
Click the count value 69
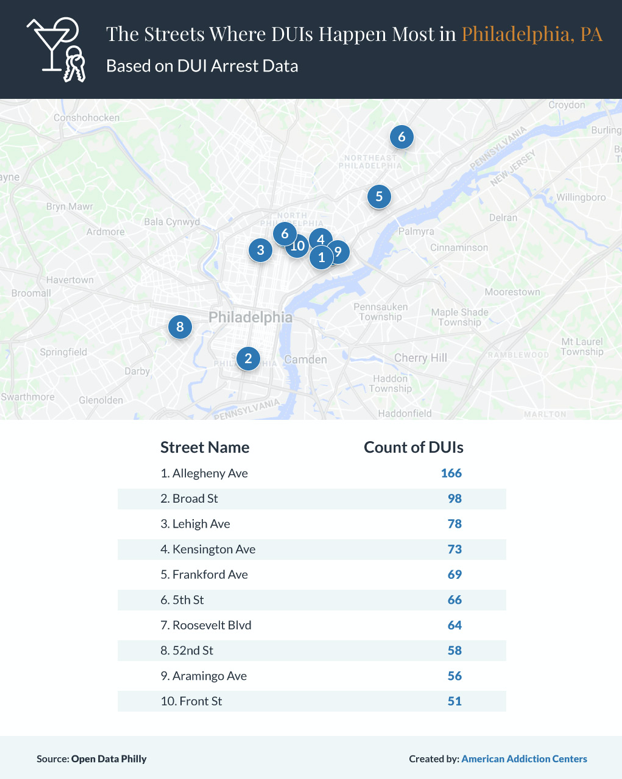[x=455, y=575]
